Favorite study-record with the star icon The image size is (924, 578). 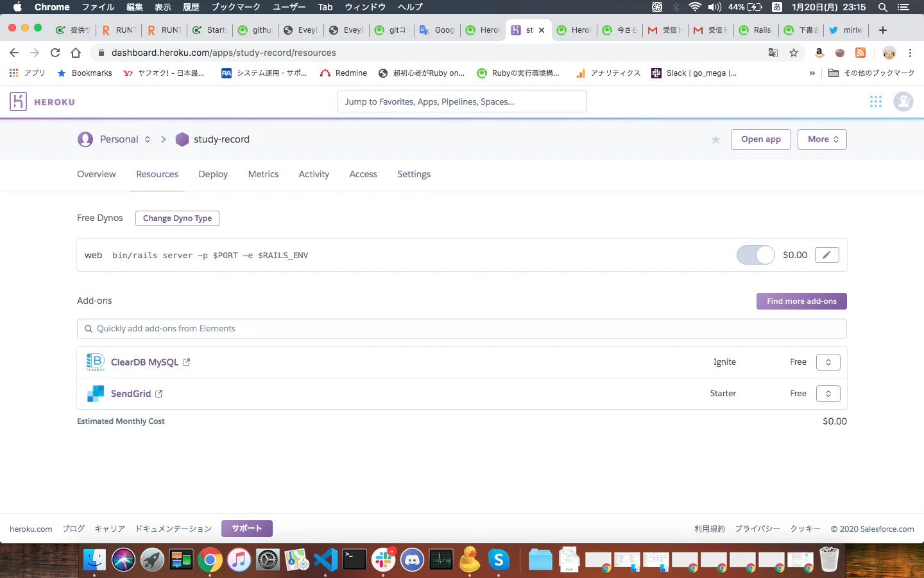point(715,139)
